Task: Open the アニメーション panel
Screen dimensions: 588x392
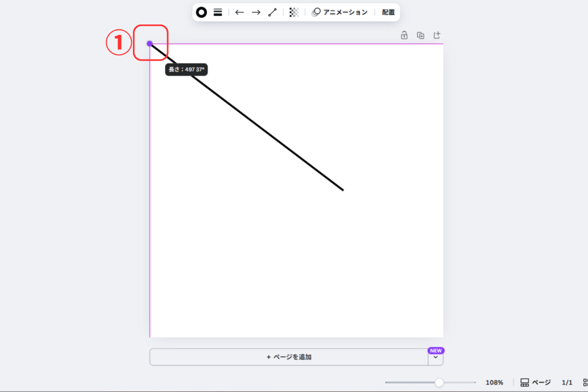Action: 340,12
